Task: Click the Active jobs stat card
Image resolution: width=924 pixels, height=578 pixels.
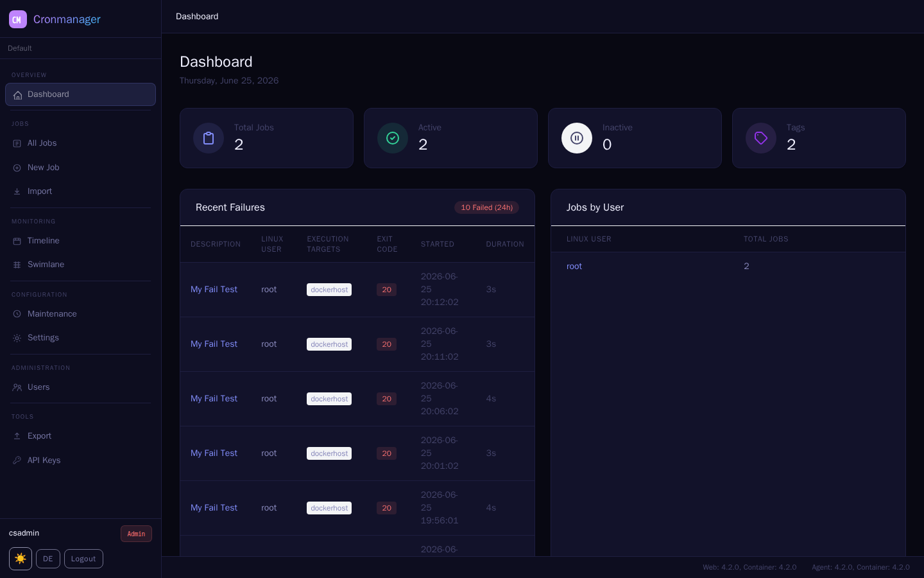Action: tap(450, 138)
